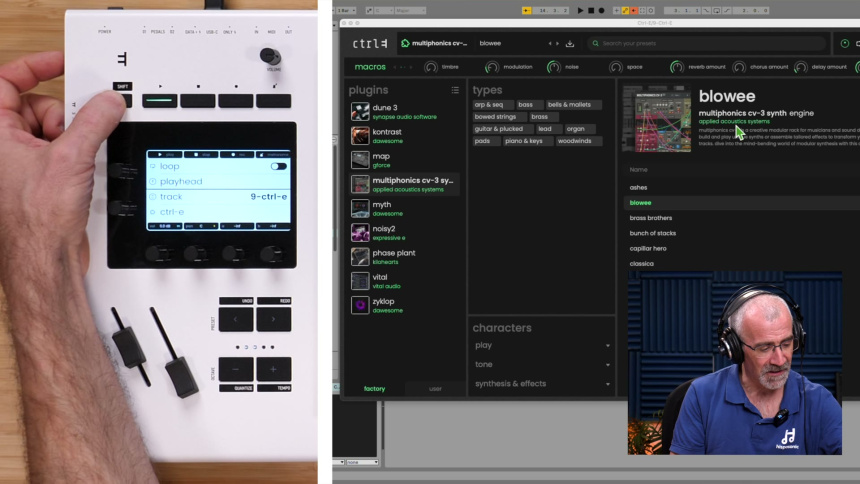Click the capture MIDI bracket icon
Screen dimensions: 860x484
(x=642, y=10)
